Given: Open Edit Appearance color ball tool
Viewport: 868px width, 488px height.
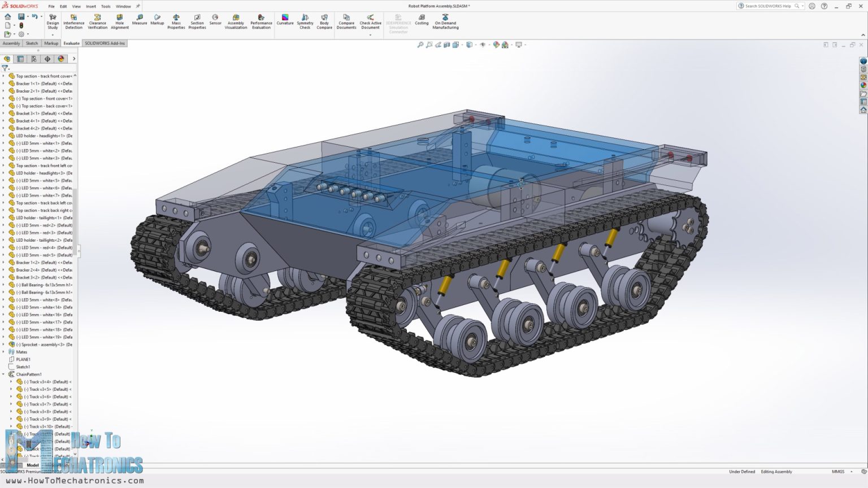Looking at the screenshot, I should point(497,44).
